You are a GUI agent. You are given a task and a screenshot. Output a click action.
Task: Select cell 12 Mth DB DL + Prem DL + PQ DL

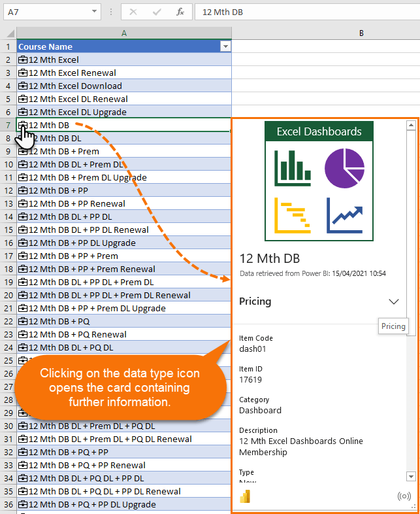point(124,426)
